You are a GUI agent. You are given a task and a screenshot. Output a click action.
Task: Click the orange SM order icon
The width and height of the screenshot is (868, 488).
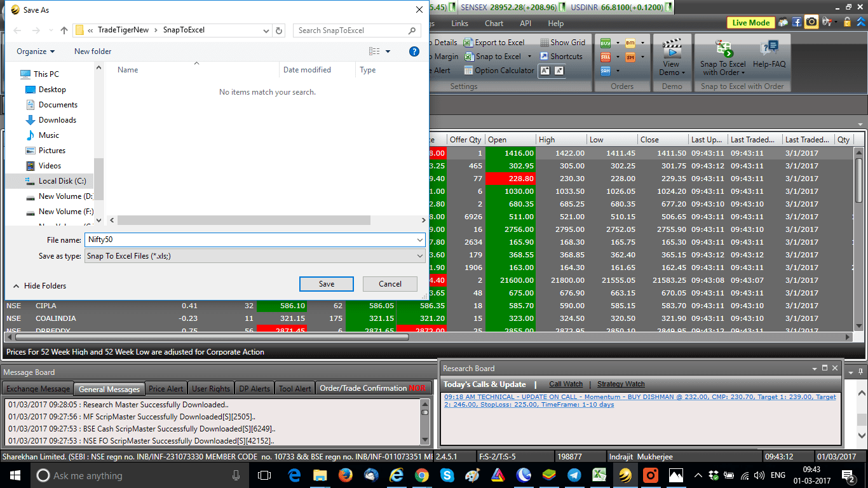[630, 57]
